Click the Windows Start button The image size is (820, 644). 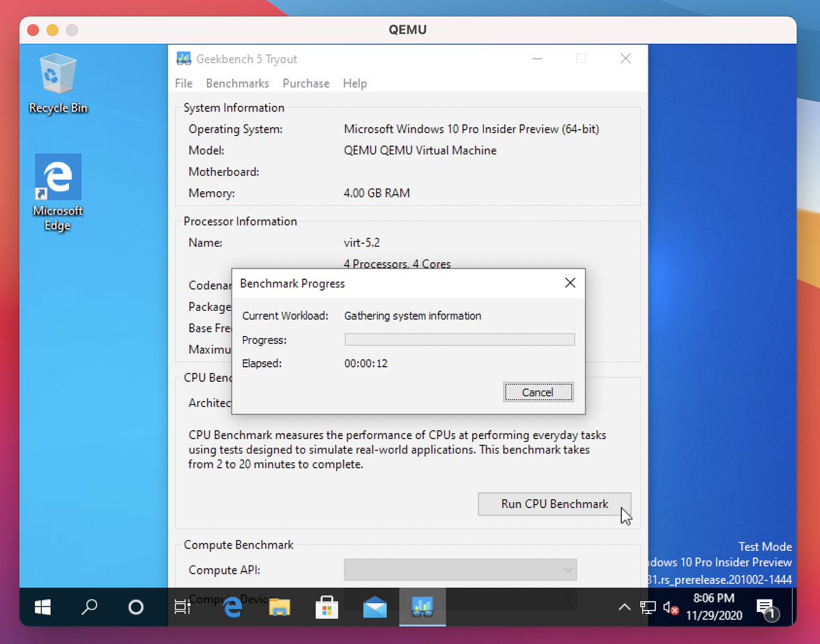pyautogui.click(x=43, y=606)
